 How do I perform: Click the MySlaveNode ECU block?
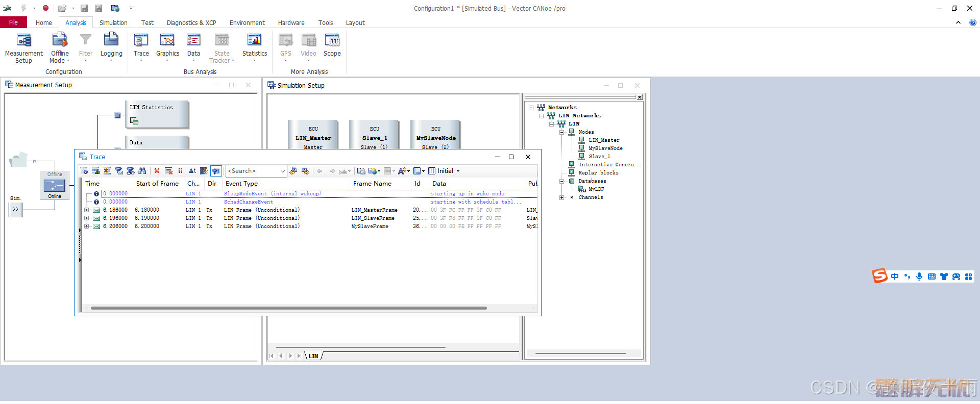[x=436, y=135]
